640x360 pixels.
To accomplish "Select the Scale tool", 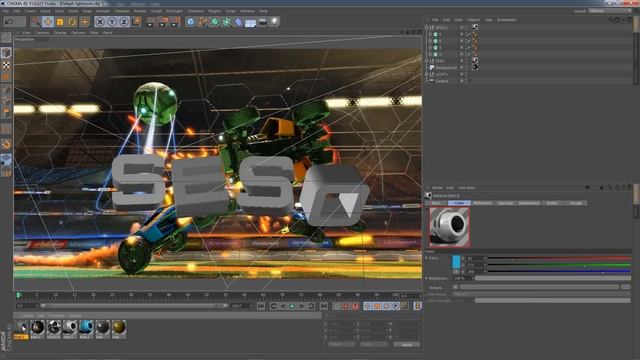I will [x=60, y=22].
